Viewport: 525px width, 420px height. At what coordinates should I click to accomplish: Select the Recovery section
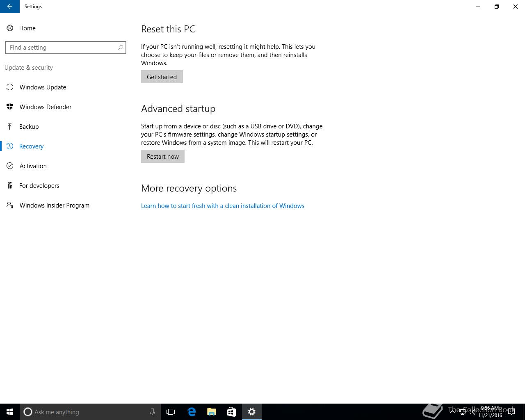(x=31, y=146)
